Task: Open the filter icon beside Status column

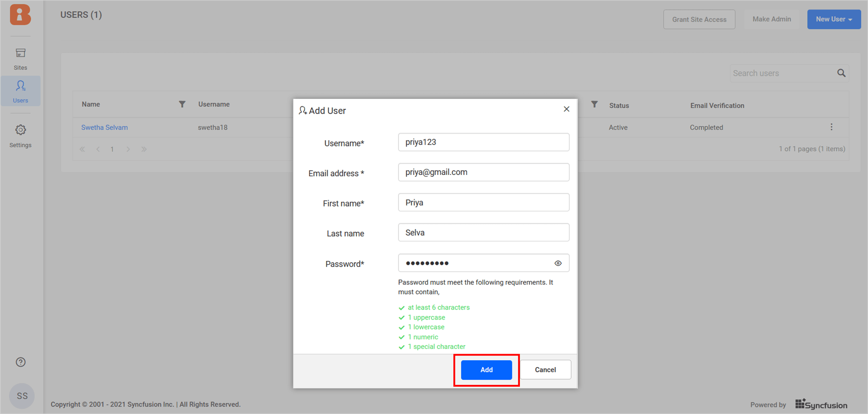Action: pos(594,104)
